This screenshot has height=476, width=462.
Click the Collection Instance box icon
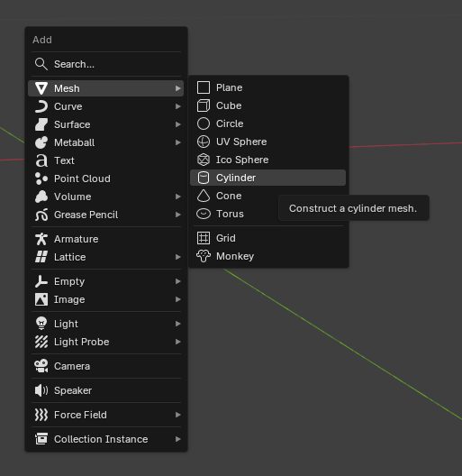41,439
